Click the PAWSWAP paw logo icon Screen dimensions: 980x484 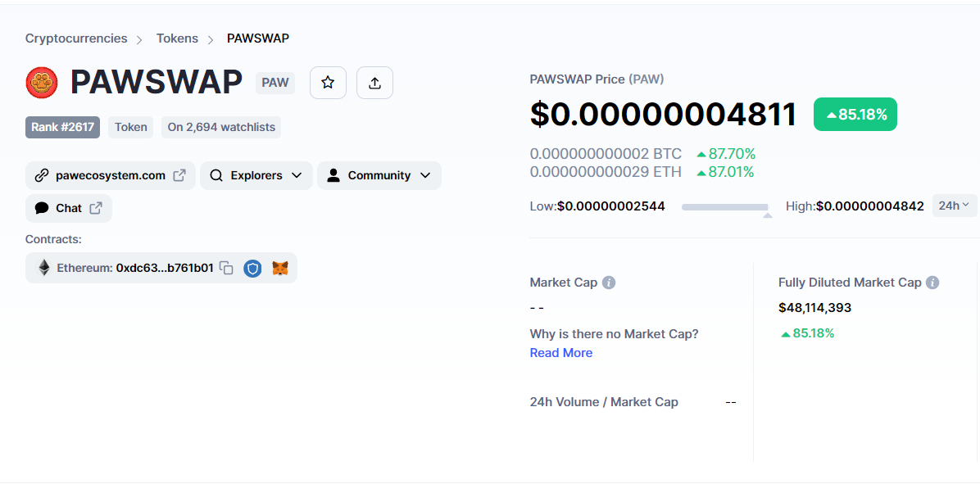(x=42, y=83)
